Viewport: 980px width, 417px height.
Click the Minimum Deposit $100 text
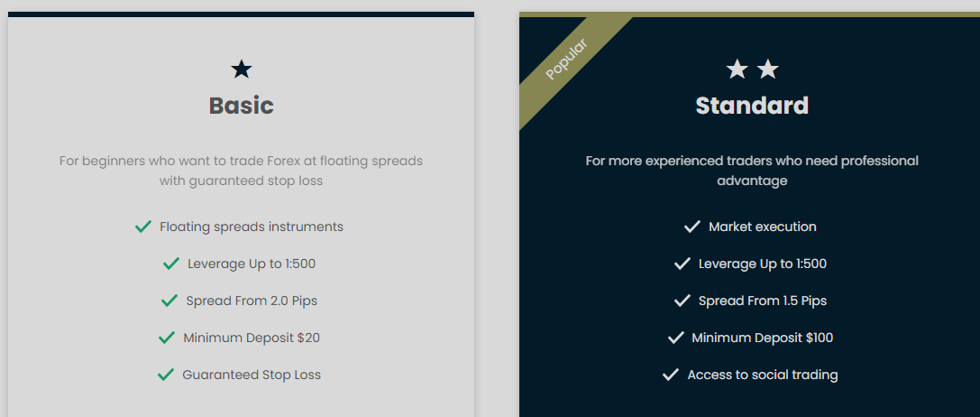pos(763,338)
